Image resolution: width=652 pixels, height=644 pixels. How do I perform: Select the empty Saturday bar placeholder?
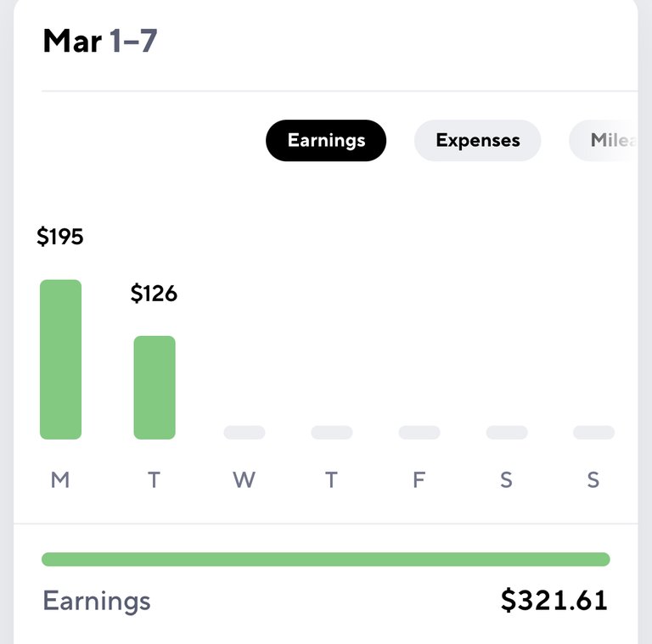point(507,433)
